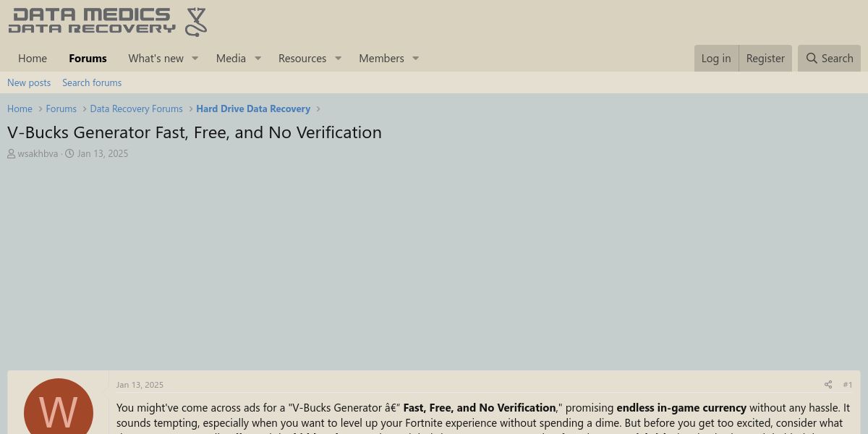Open thread author wsakhbva profile link
868x434 pixels.
click(x=38, y=153)
